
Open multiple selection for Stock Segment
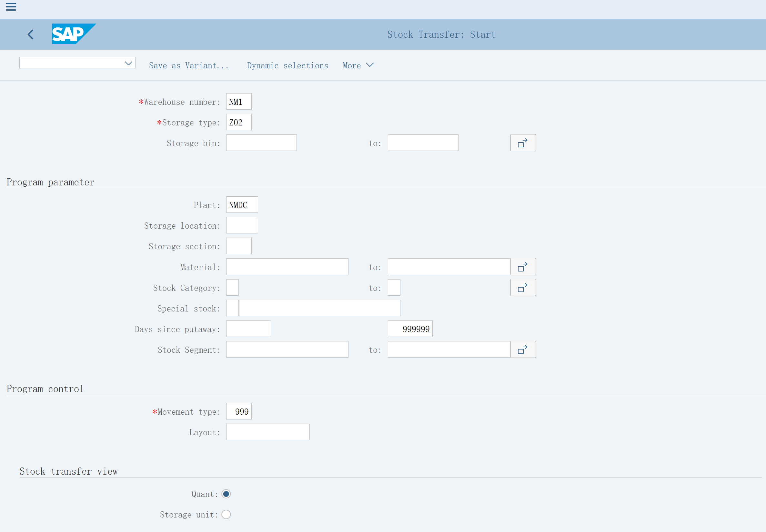tap(523, 350)
